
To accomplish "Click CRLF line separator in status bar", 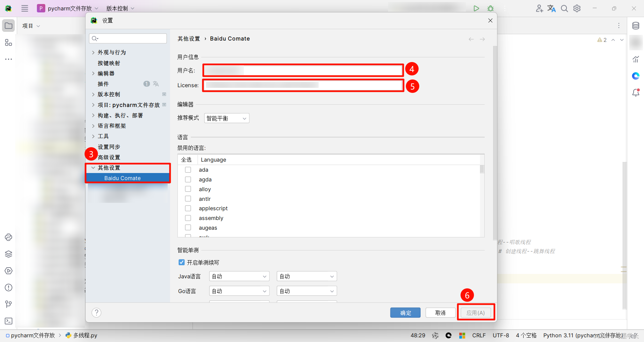I will (479, 335).
